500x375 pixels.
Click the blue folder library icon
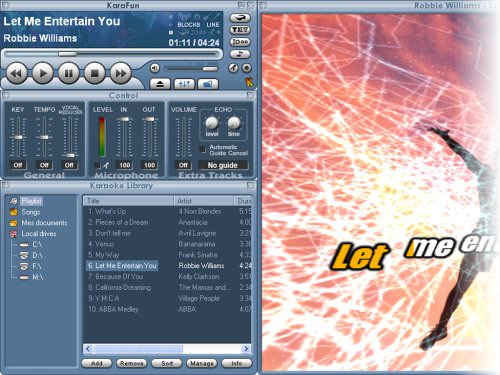pyautogui.click(x=208, y=84)
